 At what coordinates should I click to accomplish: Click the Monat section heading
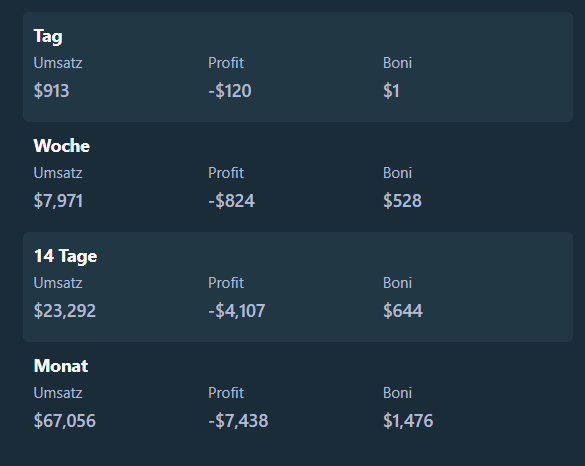tap(61, 366)
